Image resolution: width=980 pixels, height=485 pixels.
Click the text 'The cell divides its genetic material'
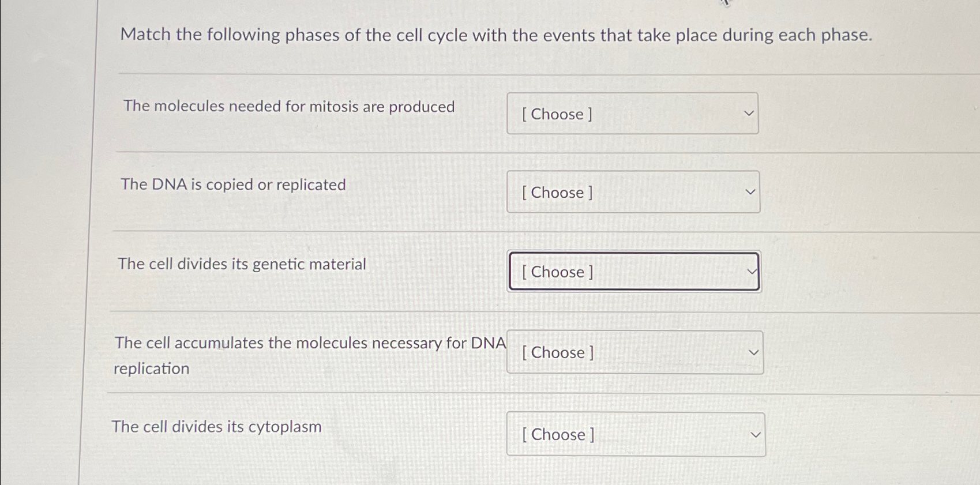coord(242,264)
